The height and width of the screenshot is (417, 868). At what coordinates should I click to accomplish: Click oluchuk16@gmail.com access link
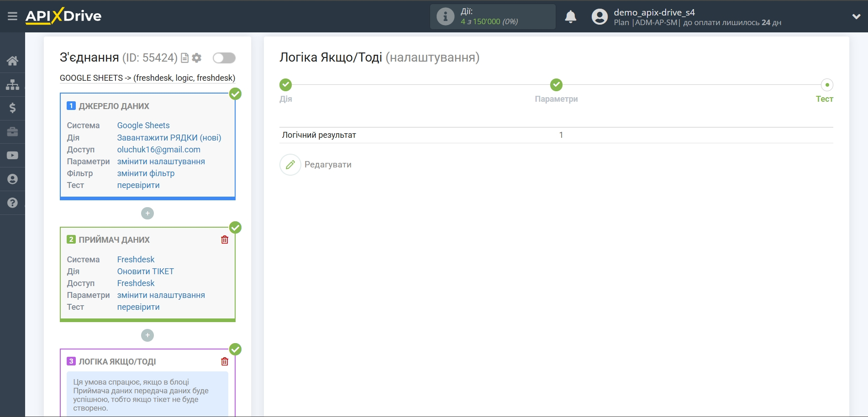(159, 150)
